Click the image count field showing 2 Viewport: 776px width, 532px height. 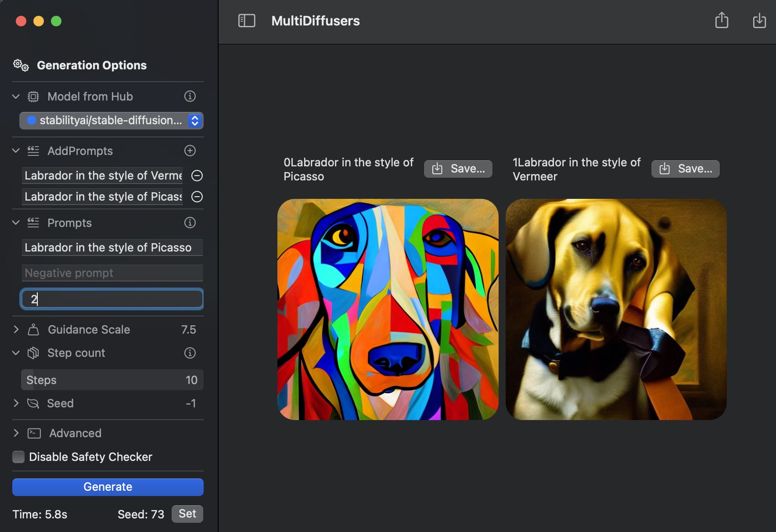pyautogui.click(x=112, y=299)
